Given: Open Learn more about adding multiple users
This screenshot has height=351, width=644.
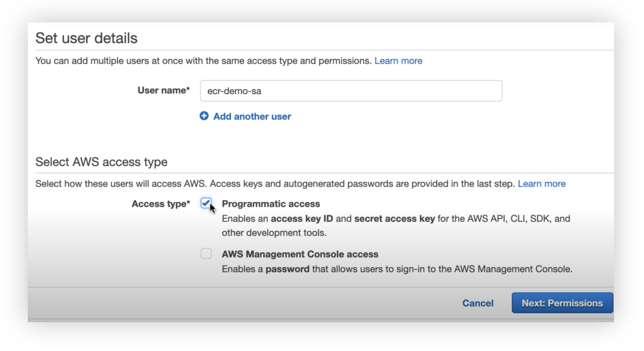Looking at the screenshot, I should [398, 61].
